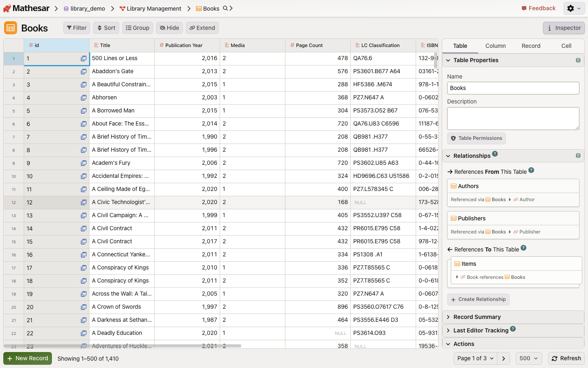Open record 4 via its expand icon
The image size is (588, 368).
point(84,98)
